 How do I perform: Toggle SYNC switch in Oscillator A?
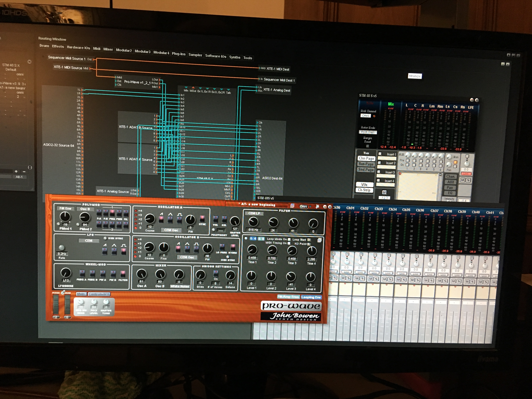tap(202, 219)
